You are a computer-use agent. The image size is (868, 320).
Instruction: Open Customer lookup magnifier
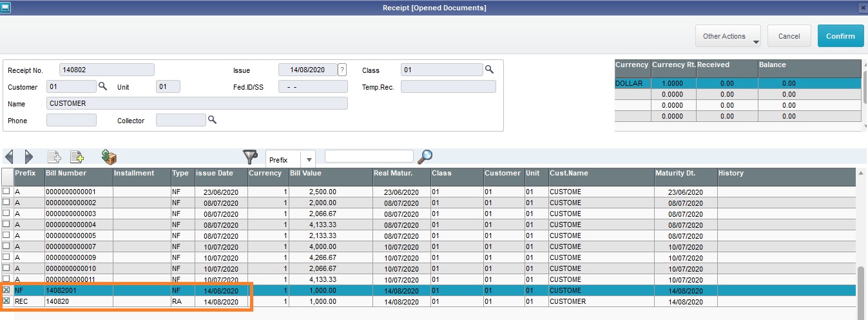tap(102, 86)
